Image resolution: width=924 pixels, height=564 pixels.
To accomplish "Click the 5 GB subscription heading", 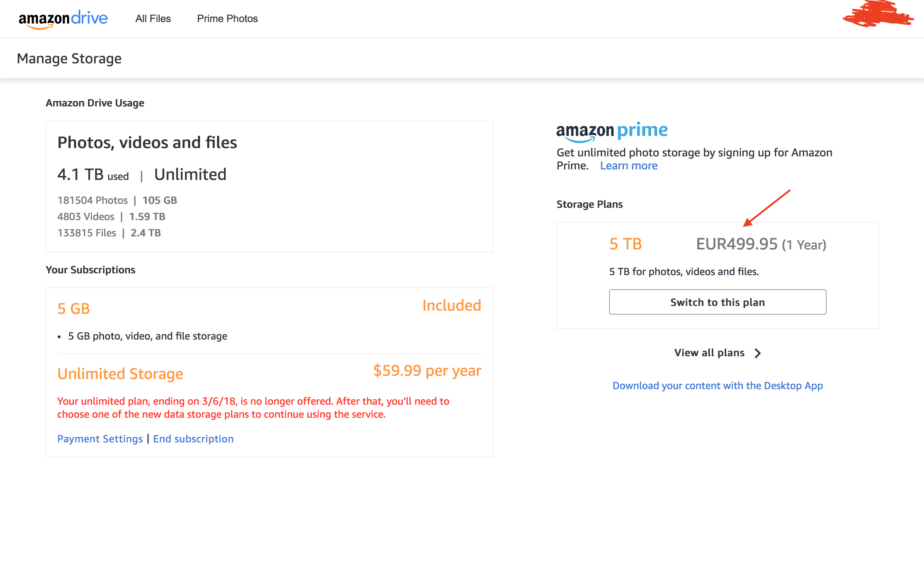I will [74, 308].
